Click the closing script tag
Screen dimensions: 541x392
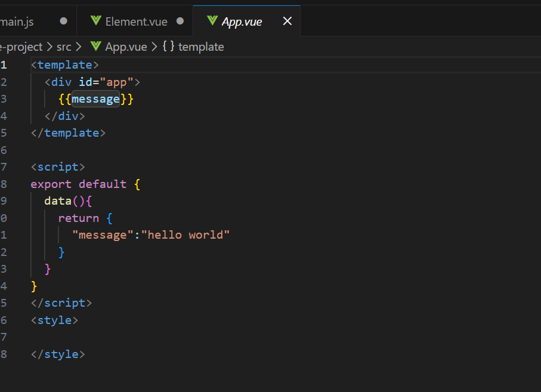pos(61,303)
